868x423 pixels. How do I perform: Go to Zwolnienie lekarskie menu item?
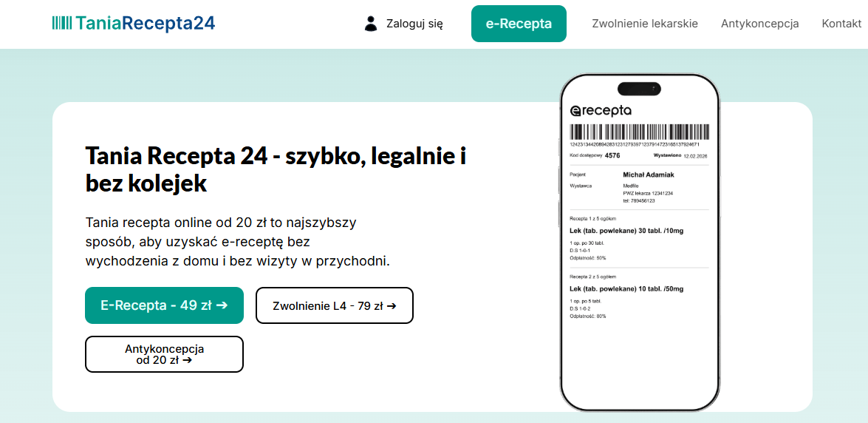click(645, 24)
